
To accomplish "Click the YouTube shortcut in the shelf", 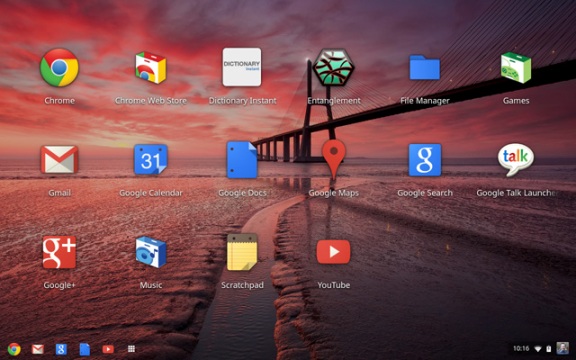I will point(108,349).
